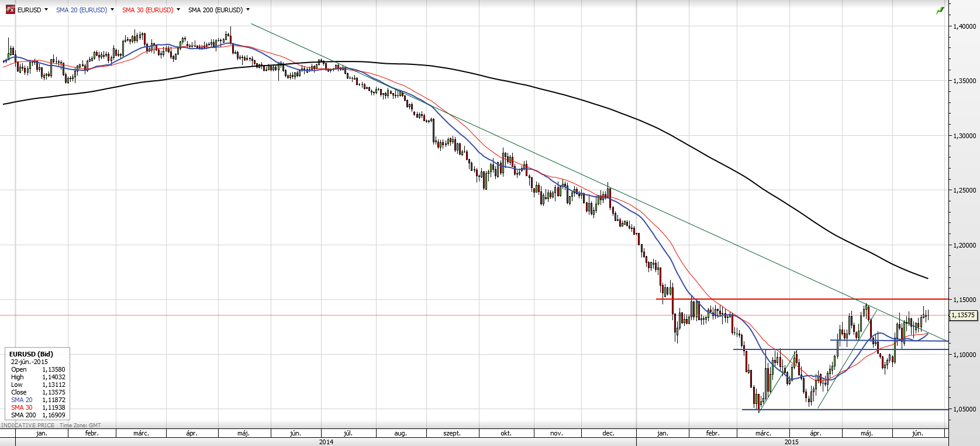
Task: Click the 1,25000 price axis label
Action: [965, 190]
